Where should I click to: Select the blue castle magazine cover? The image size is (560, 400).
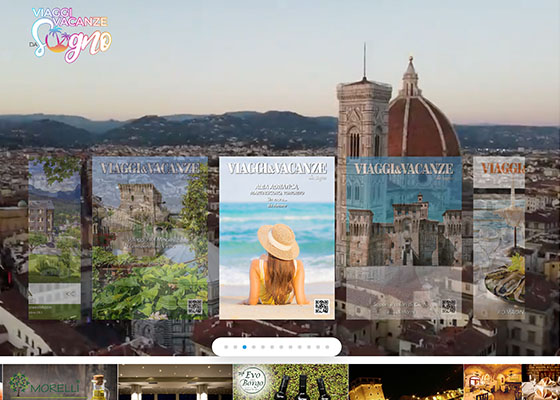coord(404,238)
